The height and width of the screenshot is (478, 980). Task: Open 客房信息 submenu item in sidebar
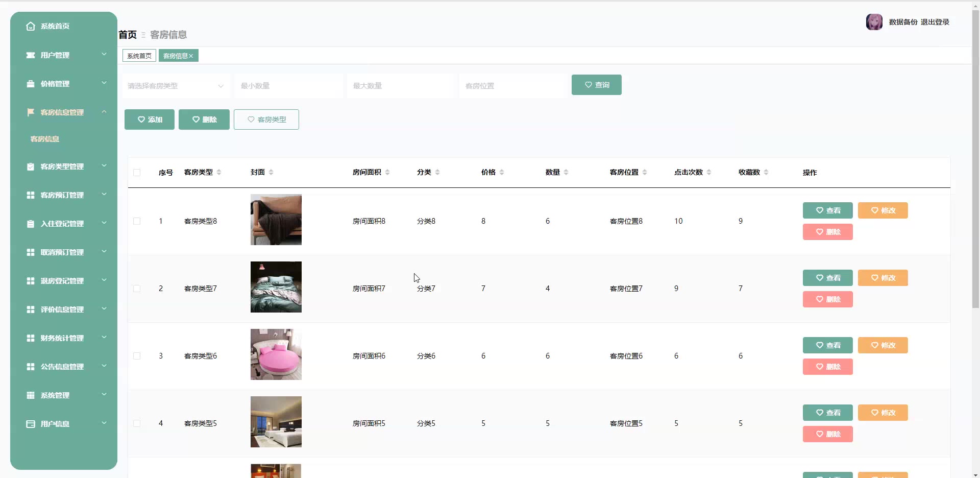pyautogui.click(x=45, y=139)
